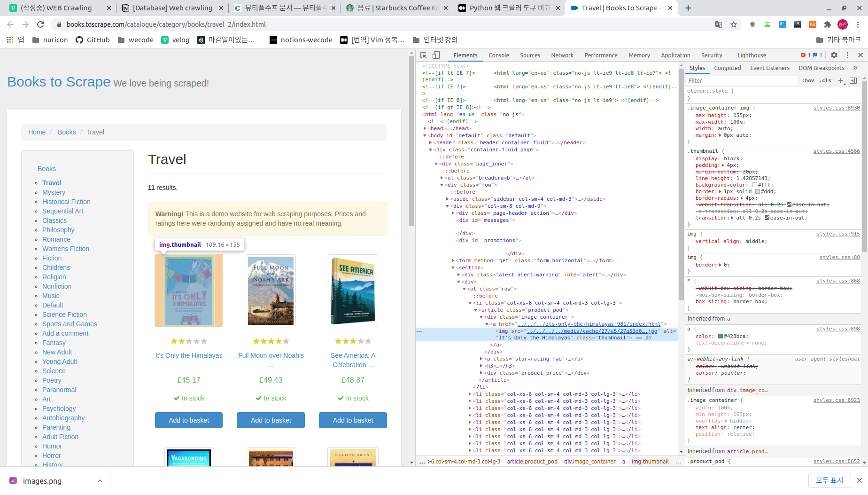
Task: Open the Computed styles tab
Action: point(728,68)
